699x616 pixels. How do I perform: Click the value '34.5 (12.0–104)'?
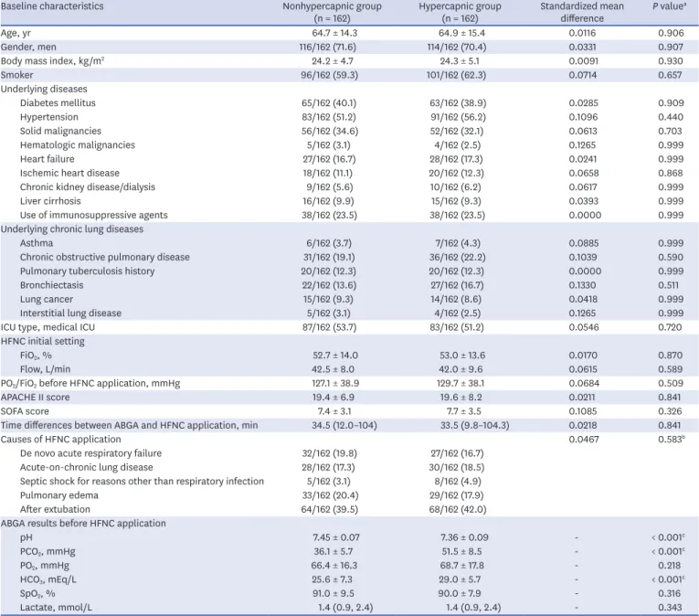(x=344, y=425)
